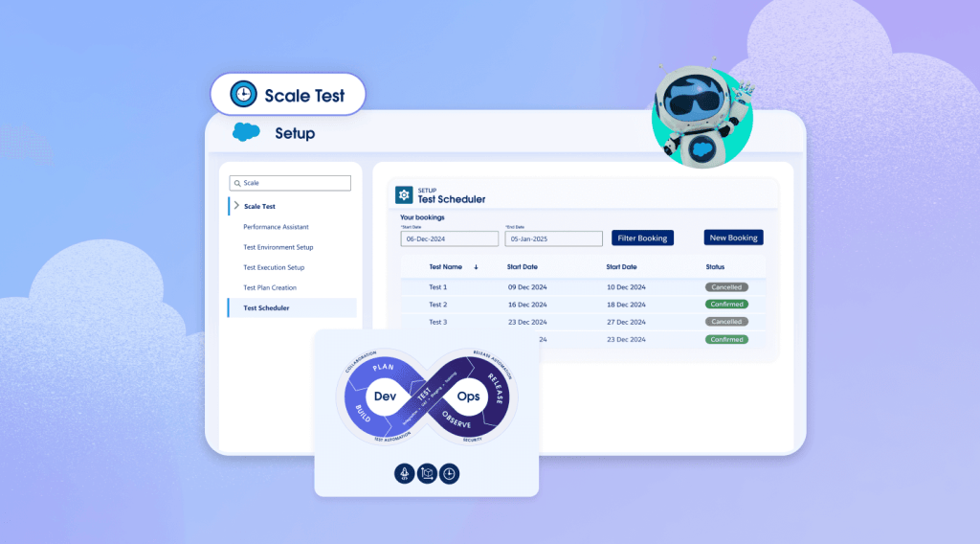
Task: Click the astronaut robot mascot avatar
Action: [x=702, y=116]
